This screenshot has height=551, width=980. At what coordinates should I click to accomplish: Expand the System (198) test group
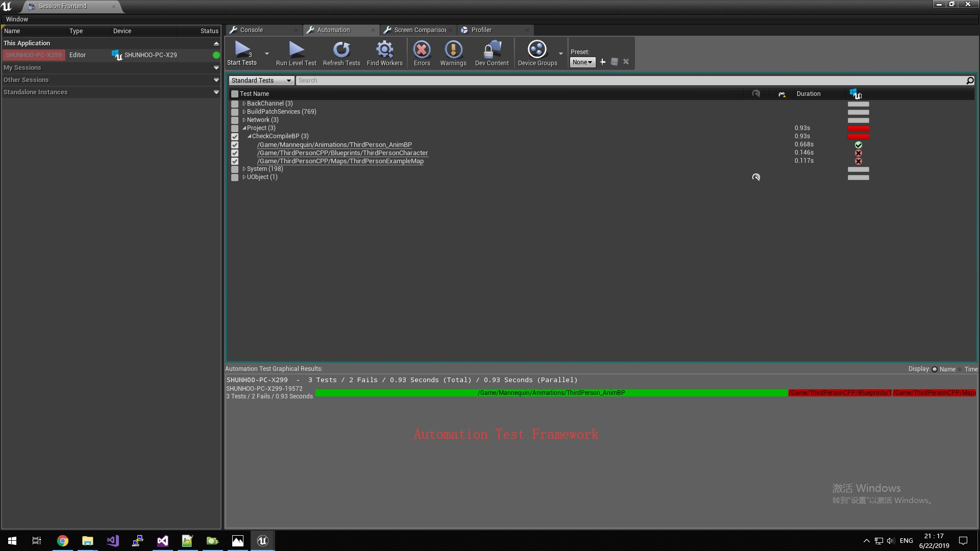(244, 169)
